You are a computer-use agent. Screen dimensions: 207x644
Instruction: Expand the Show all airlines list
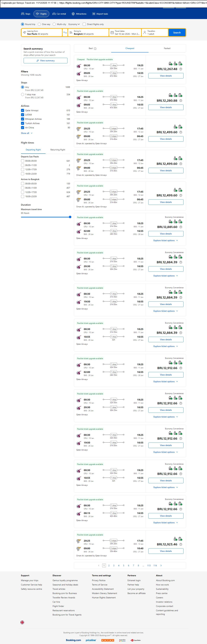coord(27,133)
